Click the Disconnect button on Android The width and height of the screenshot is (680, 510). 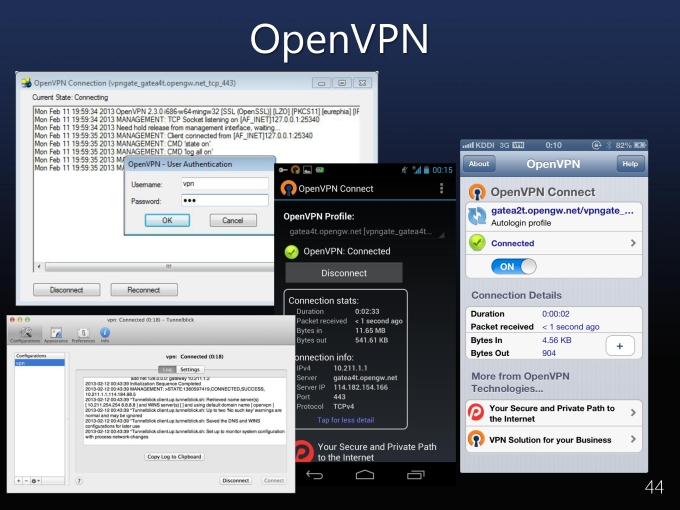(344, 273)
